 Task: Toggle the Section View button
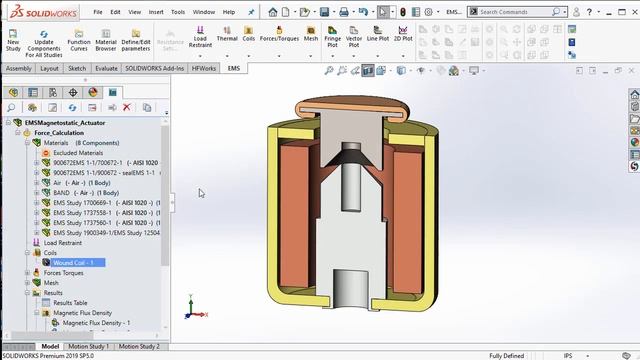coord(368,71)
